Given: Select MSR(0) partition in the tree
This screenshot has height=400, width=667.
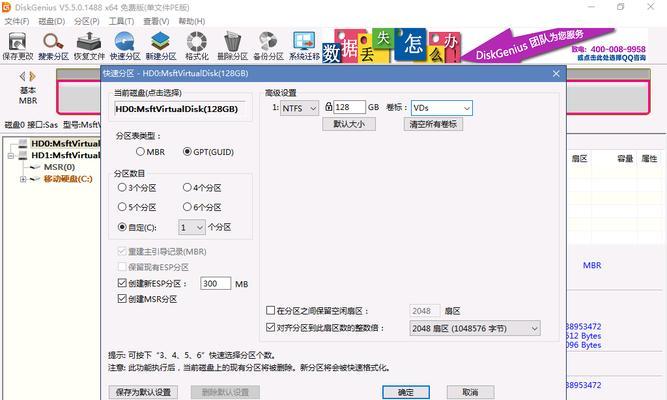Looking at the screenshot, I should coord(59,167).
